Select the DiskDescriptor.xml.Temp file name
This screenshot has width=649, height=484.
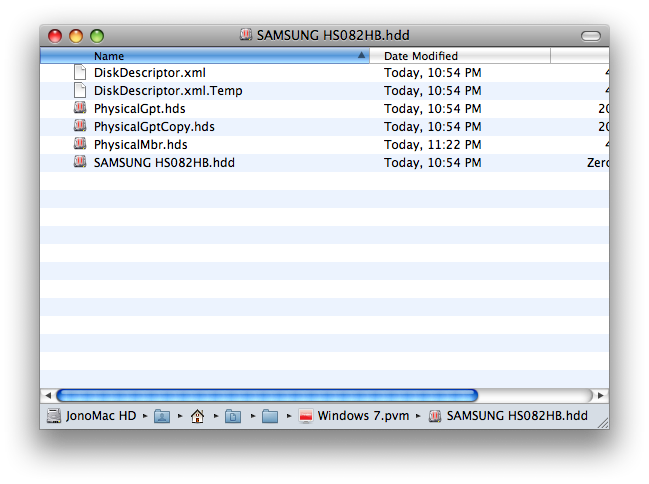tap(168, 90)
